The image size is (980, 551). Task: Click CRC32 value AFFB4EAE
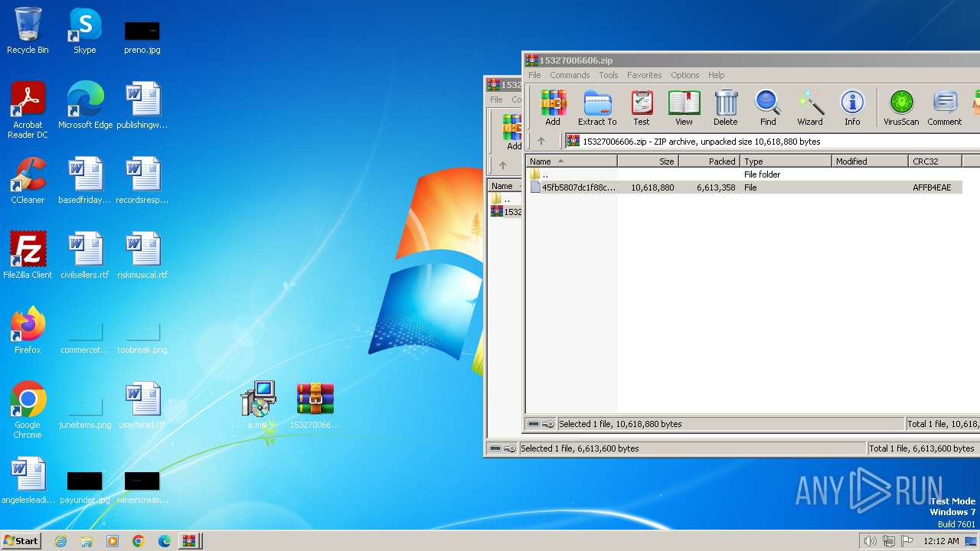(x=932, y=187)
